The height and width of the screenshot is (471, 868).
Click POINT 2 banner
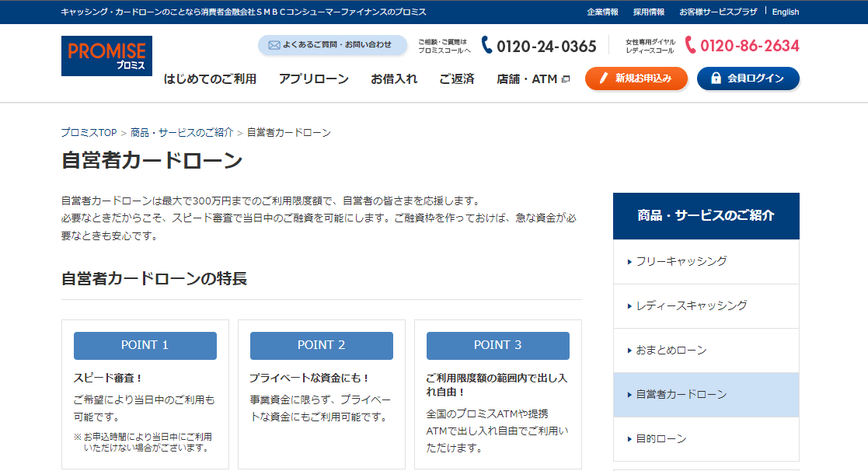[x=322, y=345]
